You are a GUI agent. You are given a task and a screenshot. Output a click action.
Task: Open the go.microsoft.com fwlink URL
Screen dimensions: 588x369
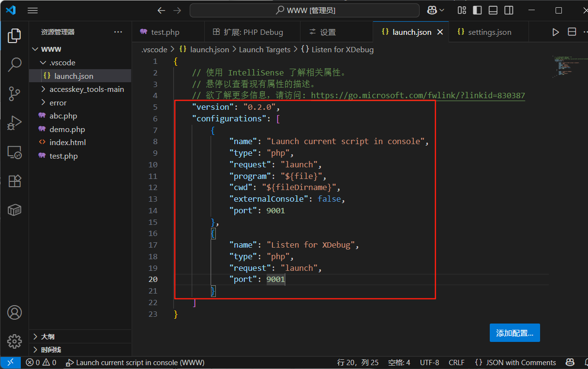[418, 96]
